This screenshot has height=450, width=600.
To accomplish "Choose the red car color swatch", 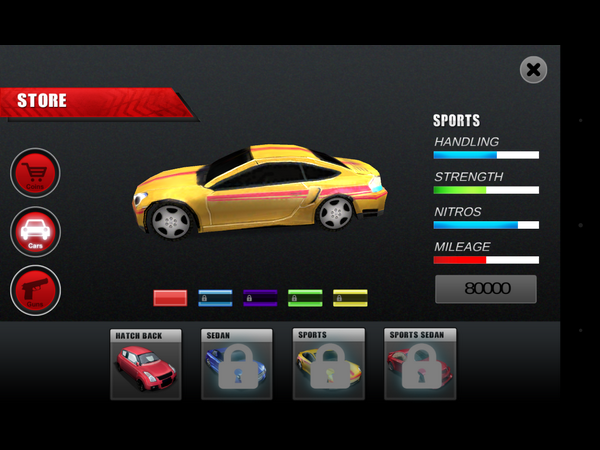I will [x=170, y=298].
